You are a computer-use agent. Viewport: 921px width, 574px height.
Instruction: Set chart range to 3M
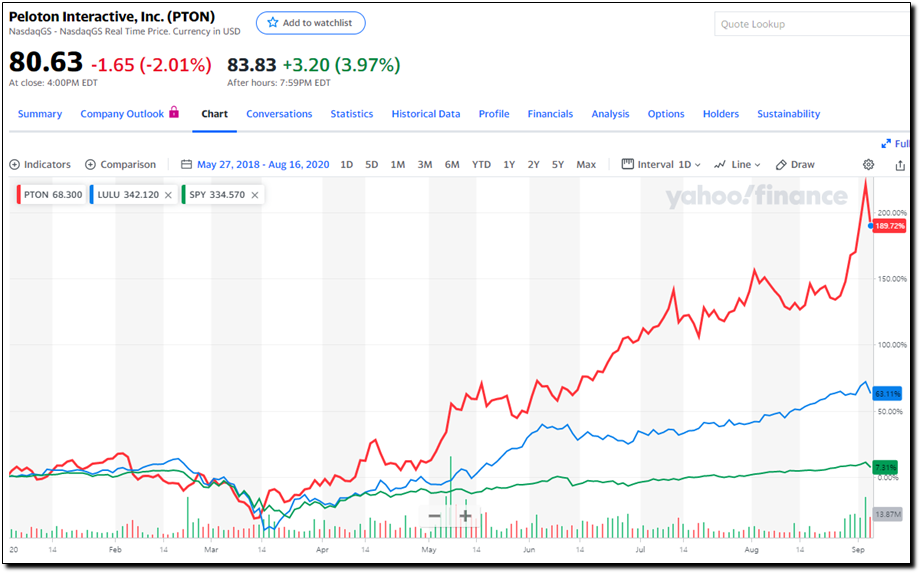coord(425,165)
